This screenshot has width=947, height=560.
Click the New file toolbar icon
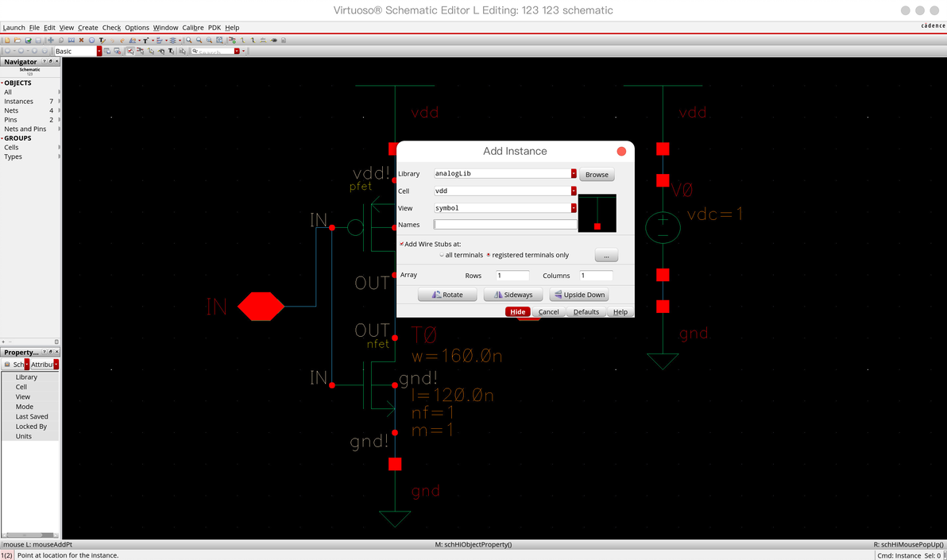click(x=7, y=41)
